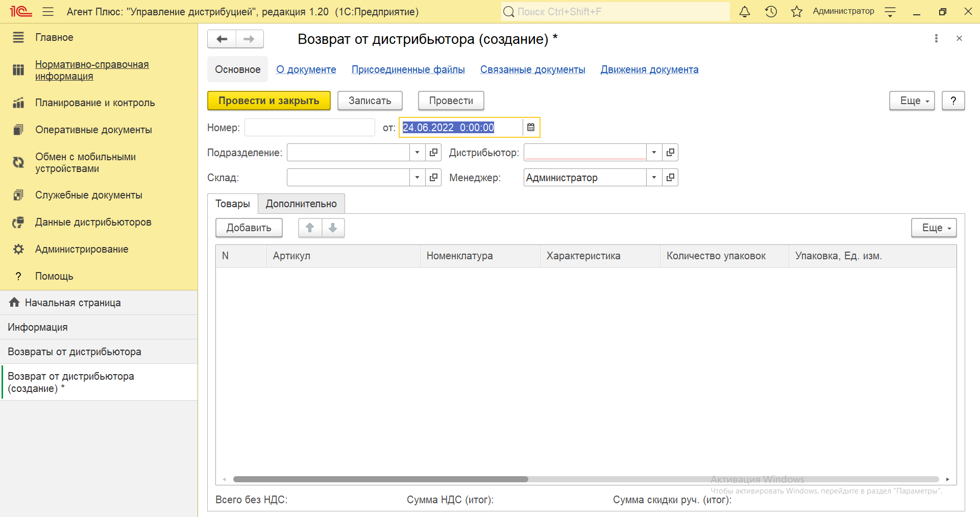Click Упаковка, Ед. изм. column header
Viewport: 980px width, 517px height.
tap(872, 256)
